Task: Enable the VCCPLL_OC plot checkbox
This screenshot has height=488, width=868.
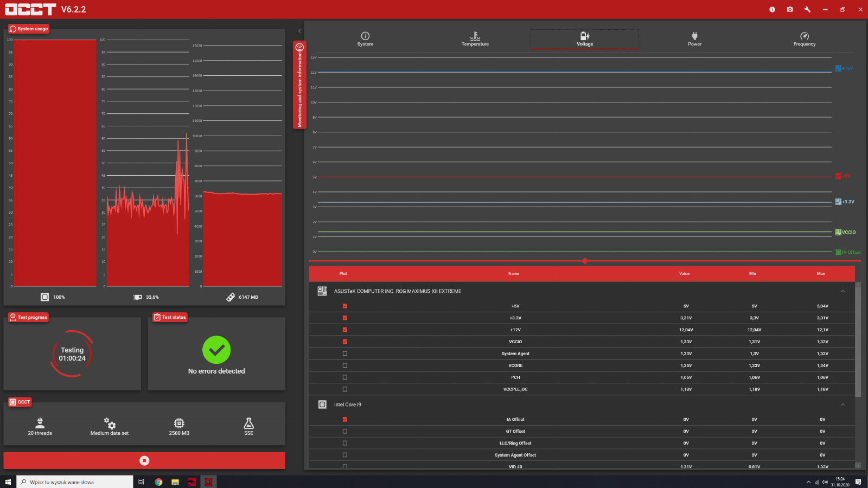Action: pos(345,389)
